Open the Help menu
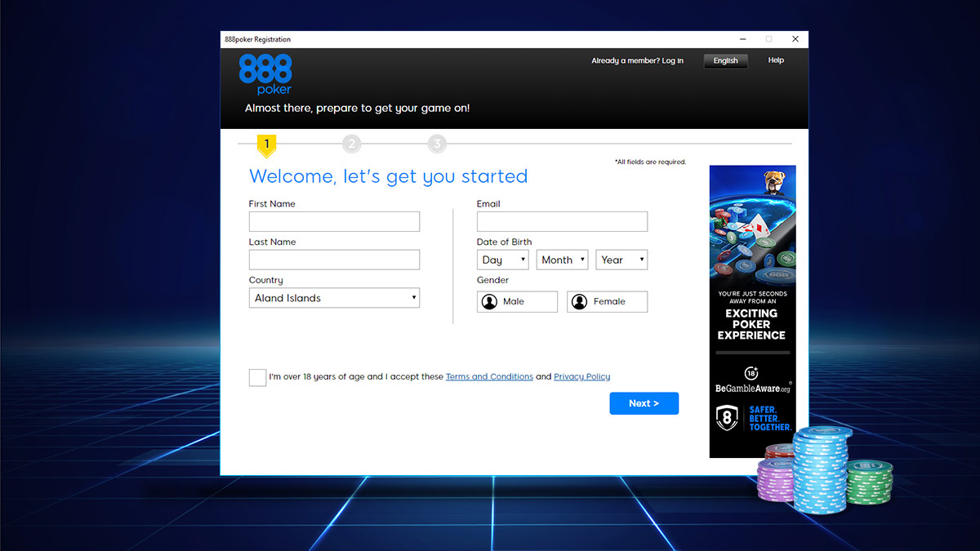 [775, 60]
